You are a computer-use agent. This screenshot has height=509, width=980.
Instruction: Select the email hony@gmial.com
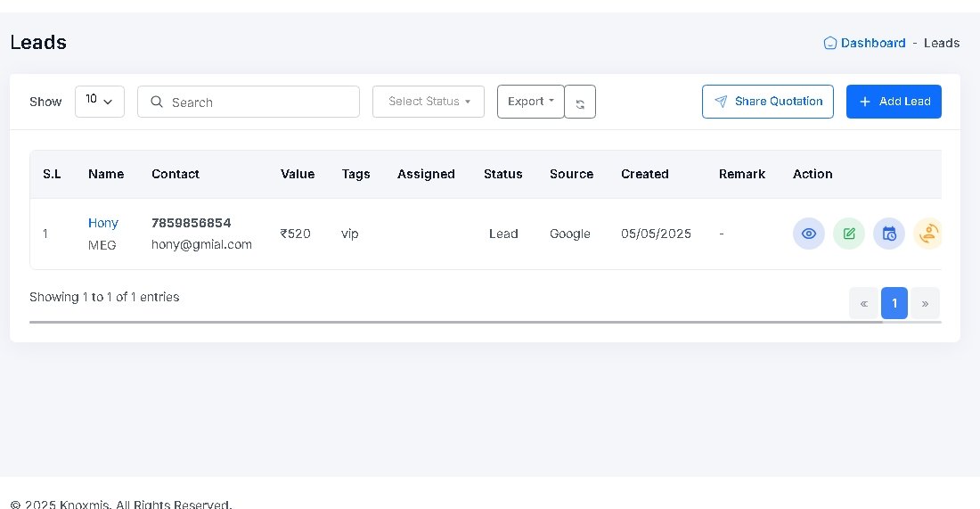click(202, 244)
